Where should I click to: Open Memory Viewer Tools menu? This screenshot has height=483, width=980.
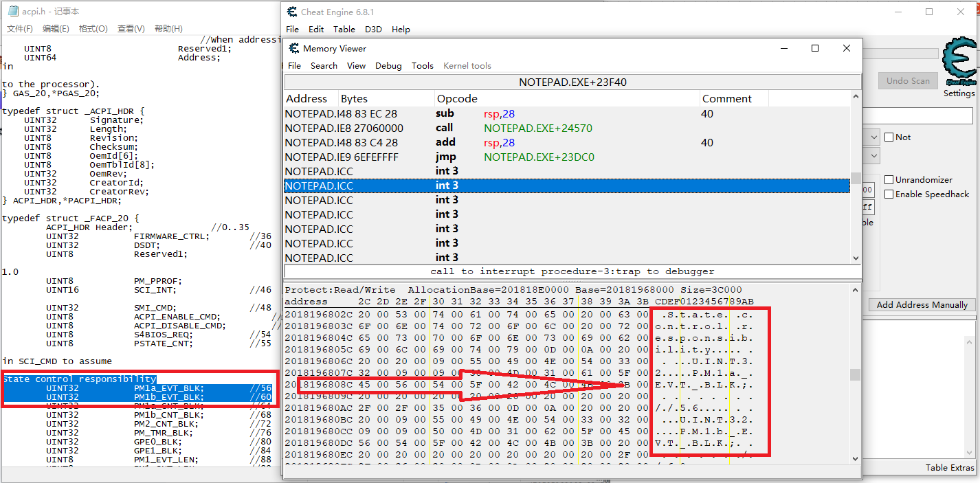pyautogui.click(x=423, y=65)
